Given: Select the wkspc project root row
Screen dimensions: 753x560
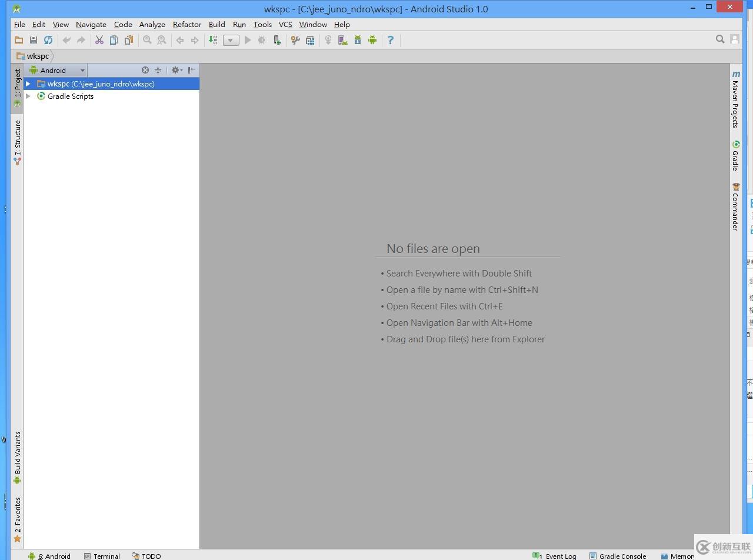Looking at the screenshot, I should click(x=111, y=84).
